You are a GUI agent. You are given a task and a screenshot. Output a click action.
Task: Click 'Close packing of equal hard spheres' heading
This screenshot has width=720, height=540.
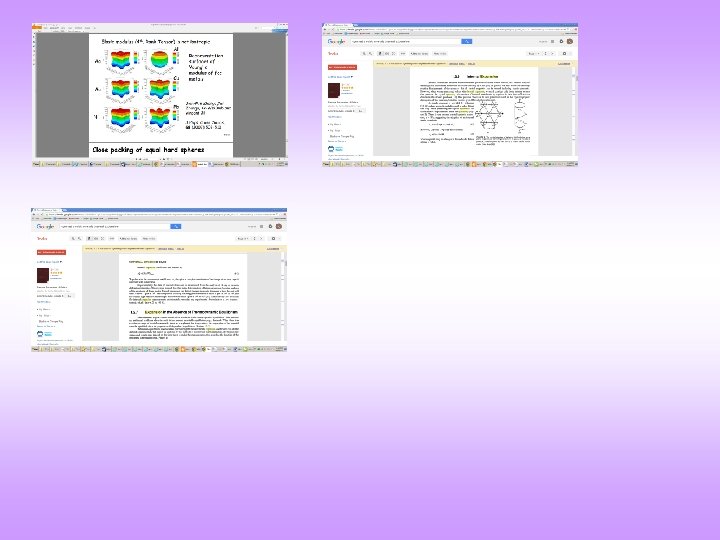click(148, 150)
